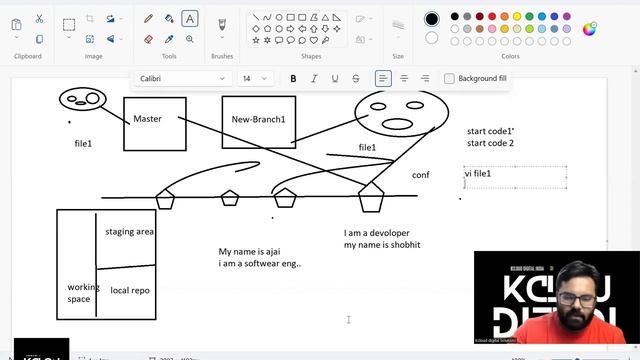Pick the yellow color swatch
Viewport: 640px width, 360px height.
coord(517,16)
